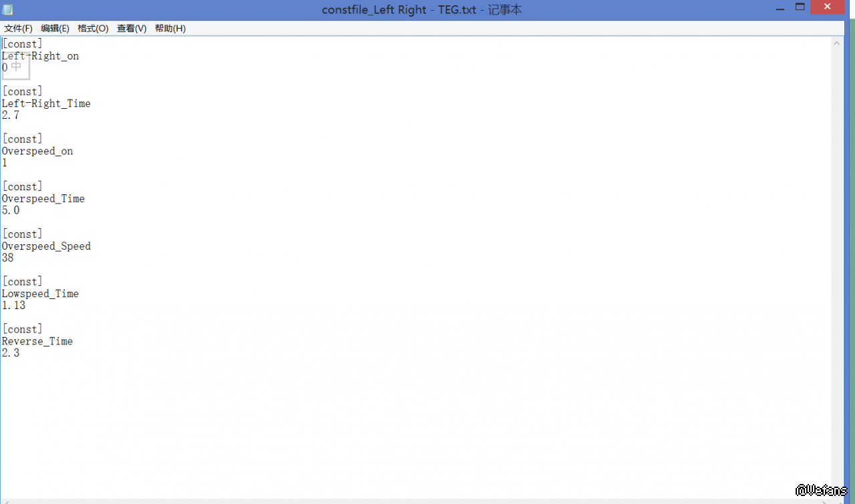
Task: Click the value 2.7
Action: click(11, 115)
